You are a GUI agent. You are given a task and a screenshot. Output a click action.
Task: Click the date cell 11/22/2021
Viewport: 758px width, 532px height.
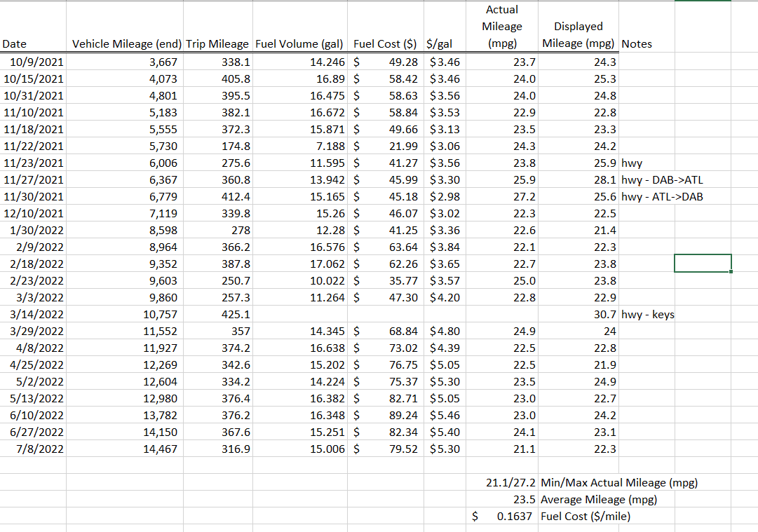pos(33,146)
